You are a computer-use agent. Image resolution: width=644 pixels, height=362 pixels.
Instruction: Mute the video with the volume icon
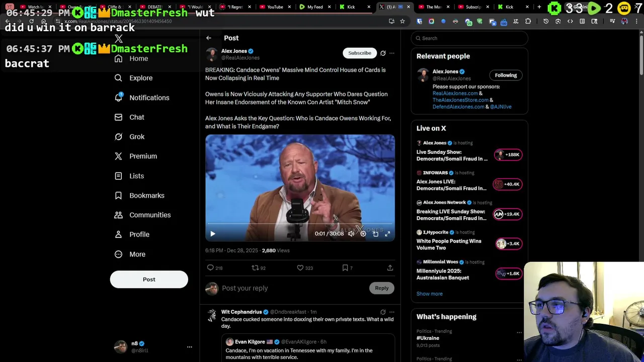coord(351,234)
